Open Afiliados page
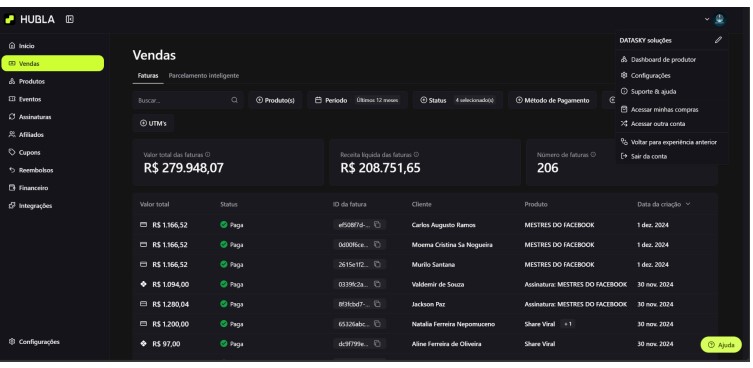 pyautogui.click(x=52, y=135)
